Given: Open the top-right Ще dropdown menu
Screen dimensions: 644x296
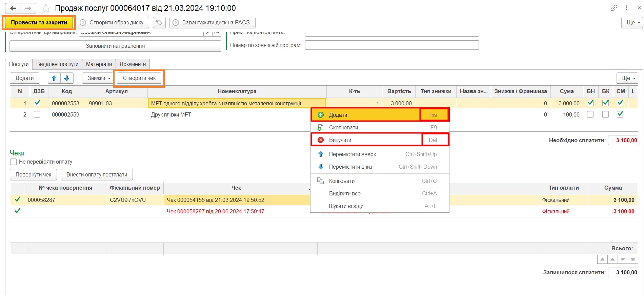Looking at the screenshot, I should [632, 23].
